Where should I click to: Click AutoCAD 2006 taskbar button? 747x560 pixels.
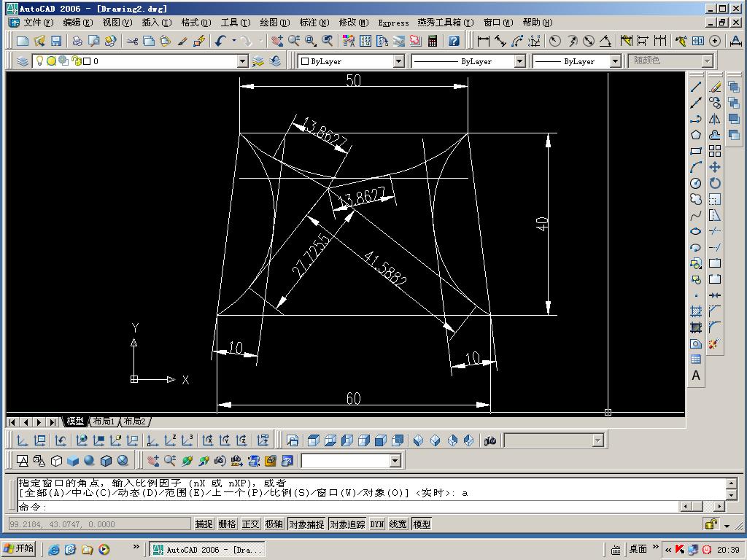[x=207, y=550]
